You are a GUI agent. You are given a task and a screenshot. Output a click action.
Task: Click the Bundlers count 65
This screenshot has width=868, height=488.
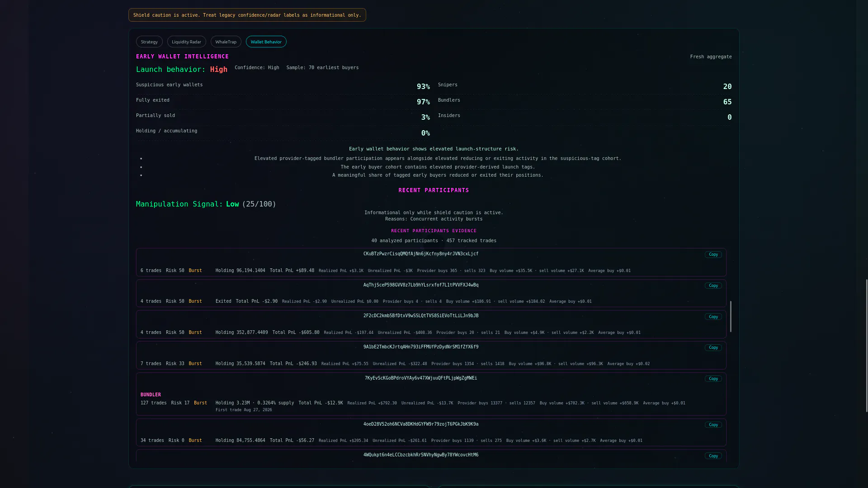click(727, 102)
